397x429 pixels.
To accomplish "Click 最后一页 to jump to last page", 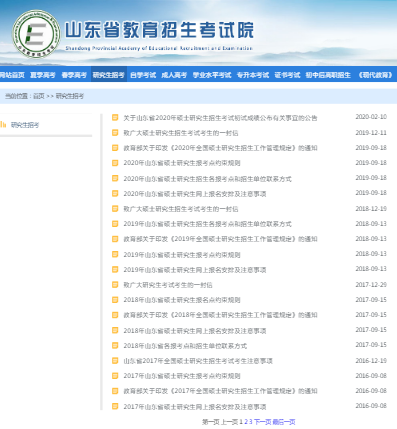I will 284,422.
